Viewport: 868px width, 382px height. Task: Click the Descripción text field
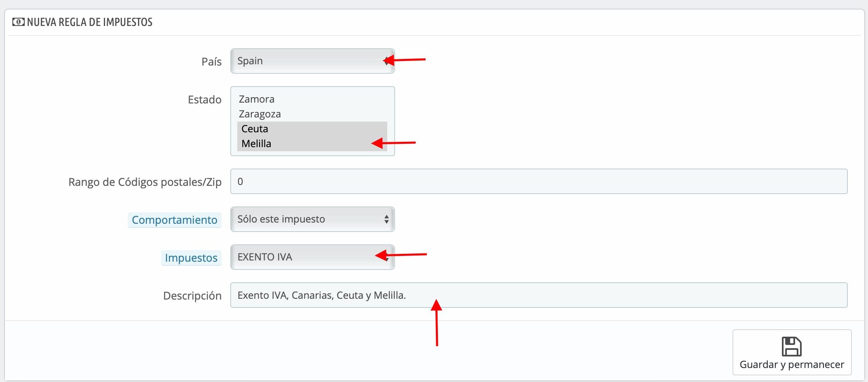tap(539, 295)
